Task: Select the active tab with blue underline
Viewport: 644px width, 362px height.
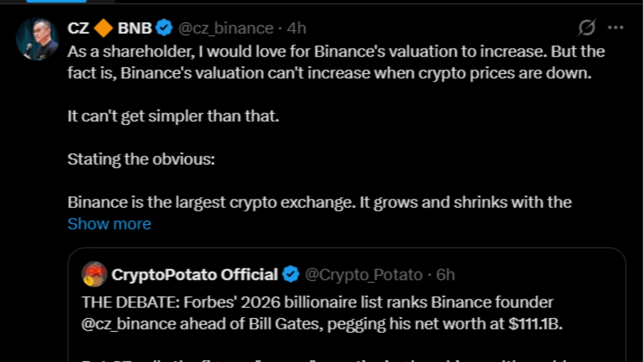Action: click(56, 1)
